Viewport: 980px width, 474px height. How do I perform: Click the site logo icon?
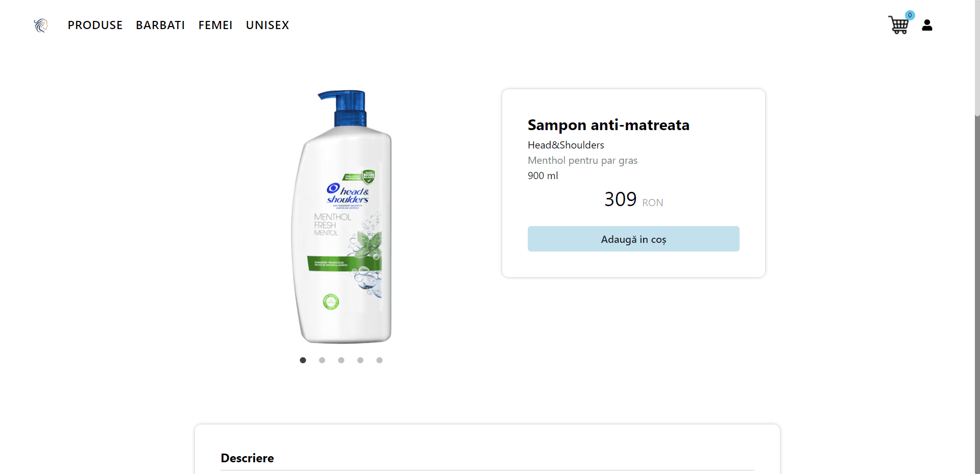(41, 25)
